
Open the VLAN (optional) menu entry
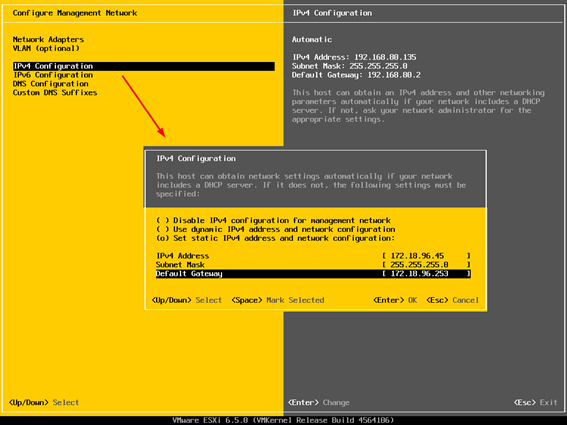46,48
